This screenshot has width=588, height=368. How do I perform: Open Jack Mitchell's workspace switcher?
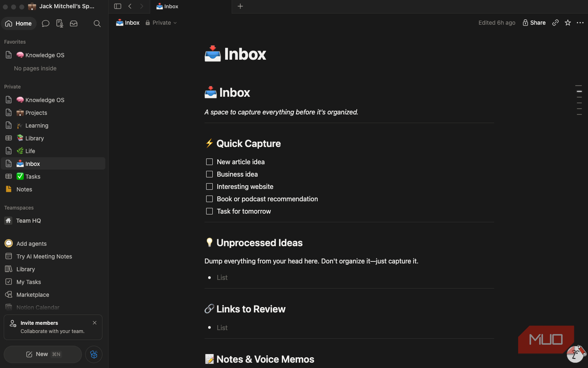pyautogui.click(x=61, y=6)
